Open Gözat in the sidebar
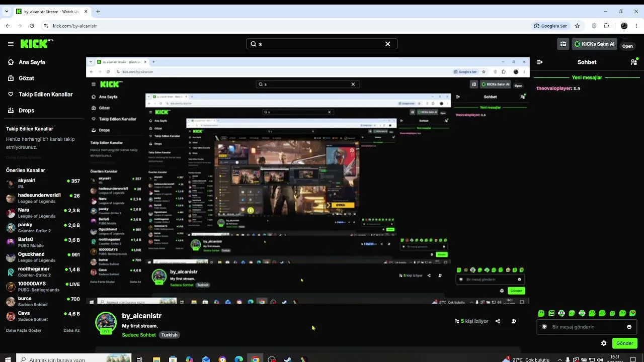Image resolution: width=644 pixels, height=362 pixels. (x=41, y=78)
